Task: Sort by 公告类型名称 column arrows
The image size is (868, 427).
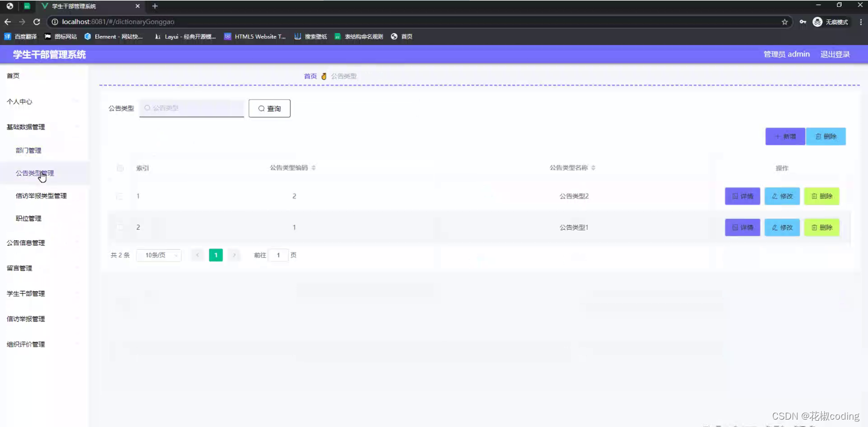Action: [x=594, y=168]
